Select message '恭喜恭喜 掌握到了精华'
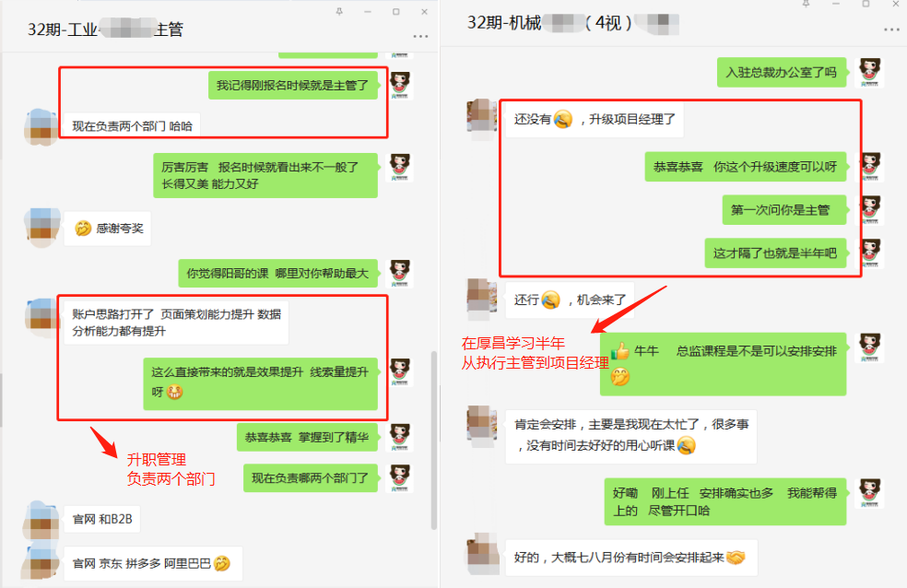The height and width of the screenshot is (588, 907). (x=307, y=437)
